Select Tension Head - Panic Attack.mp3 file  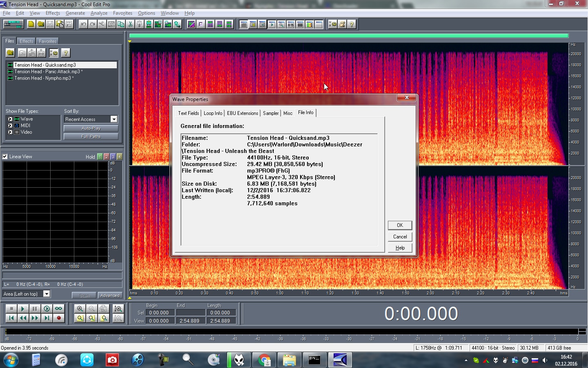pos(48,72)
